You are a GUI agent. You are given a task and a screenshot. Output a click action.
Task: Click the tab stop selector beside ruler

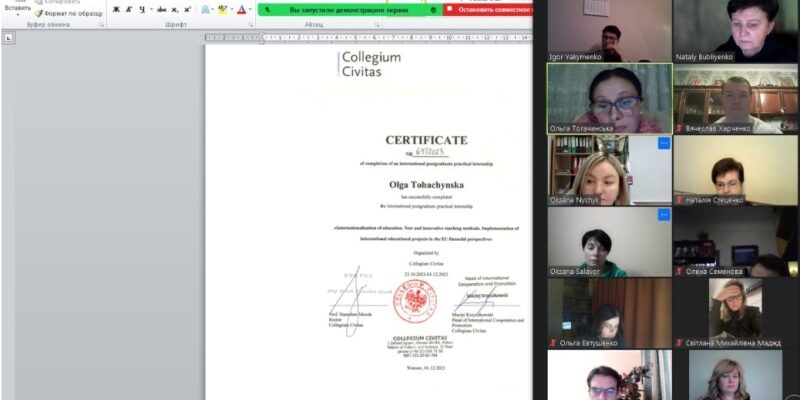9,37
